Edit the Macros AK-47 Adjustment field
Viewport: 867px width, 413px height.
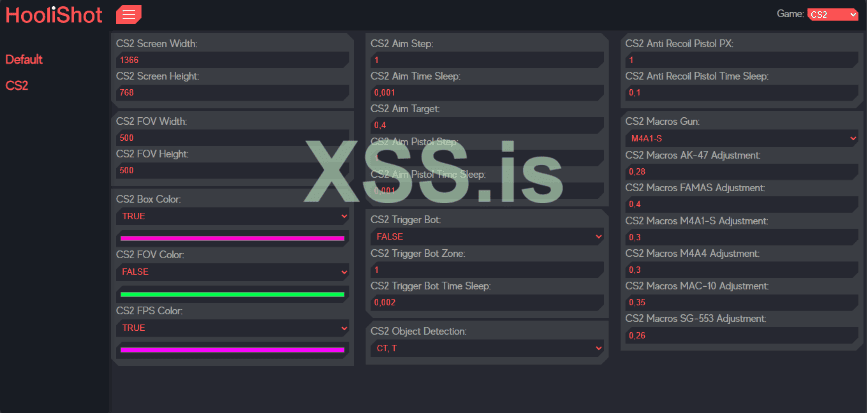(x=741, y=172)
